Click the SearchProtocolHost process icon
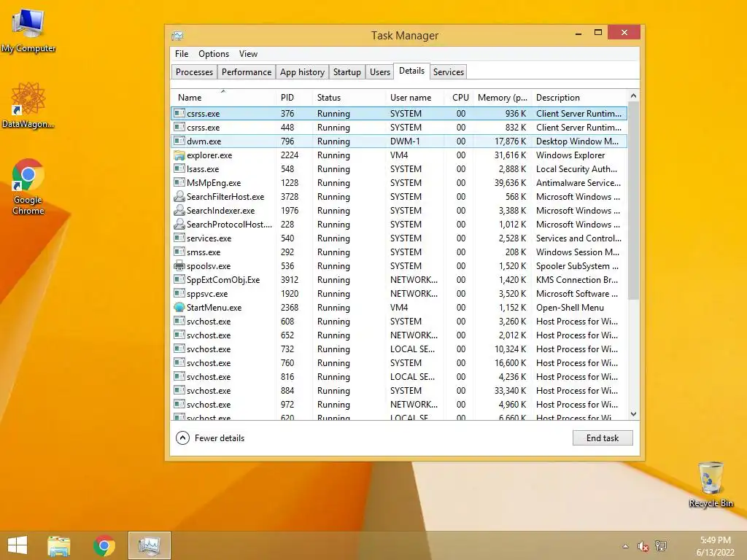 point(179,225)
